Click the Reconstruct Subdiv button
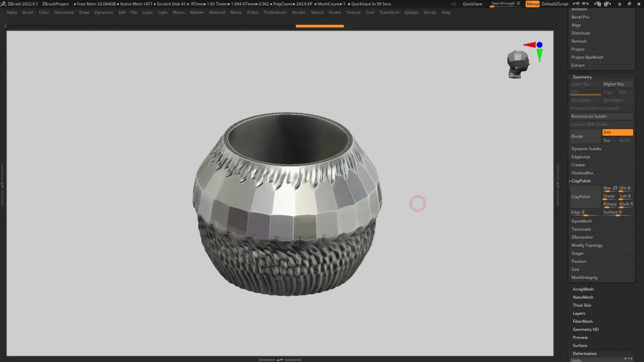 pos(602,116)
